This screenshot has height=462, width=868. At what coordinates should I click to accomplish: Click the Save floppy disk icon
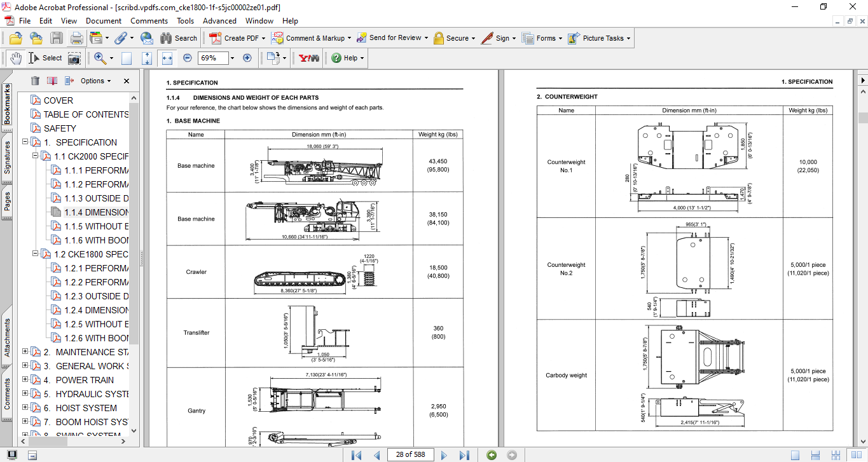pos(57,38)
